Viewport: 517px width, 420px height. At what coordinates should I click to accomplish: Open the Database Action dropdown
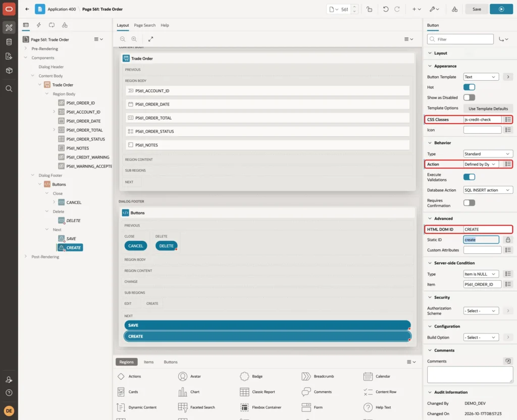488,190
